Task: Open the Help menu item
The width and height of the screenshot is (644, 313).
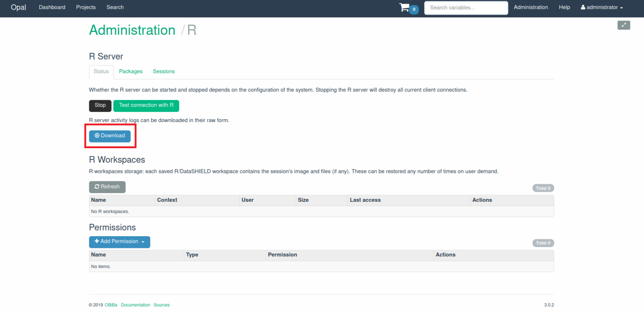Action: 564,8
